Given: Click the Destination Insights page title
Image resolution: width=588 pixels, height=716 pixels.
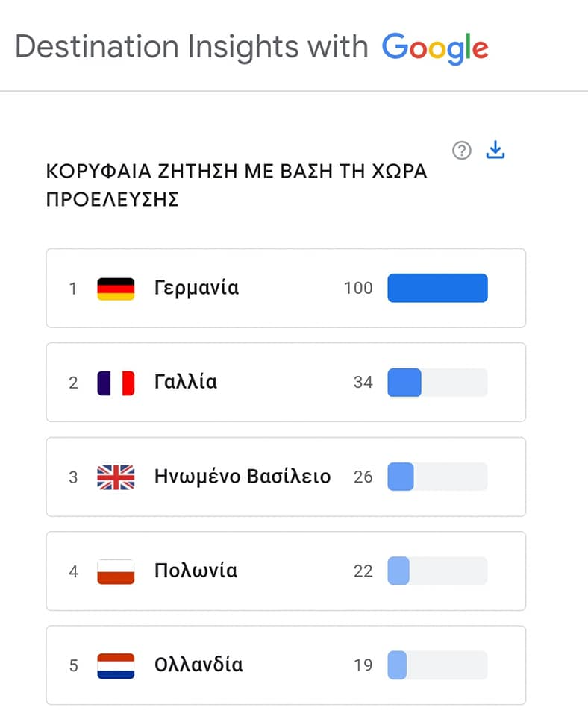Looking at the screenshot, I should coord(191,48).
